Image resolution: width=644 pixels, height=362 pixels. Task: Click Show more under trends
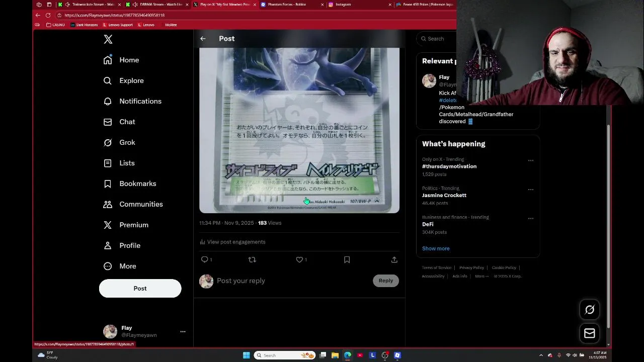point(436,248)
